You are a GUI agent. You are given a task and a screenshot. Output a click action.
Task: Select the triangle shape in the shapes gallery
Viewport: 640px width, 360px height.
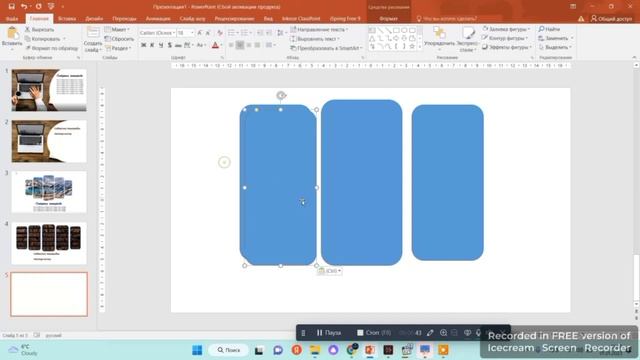(372, 39)
